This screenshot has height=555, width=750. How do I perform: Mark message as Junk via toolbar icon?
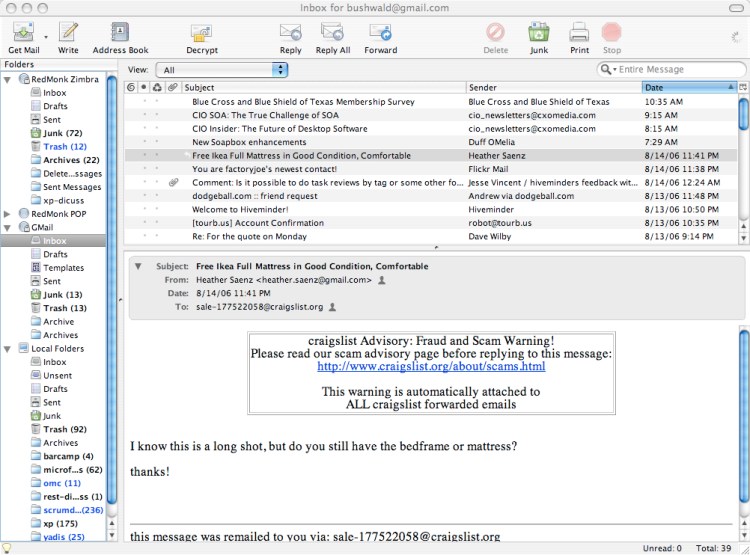click(539, 33)
